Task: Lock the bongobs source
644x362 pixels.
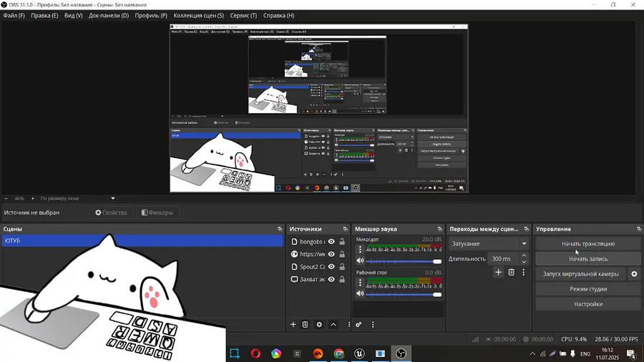Action: [x=342, y=242]
